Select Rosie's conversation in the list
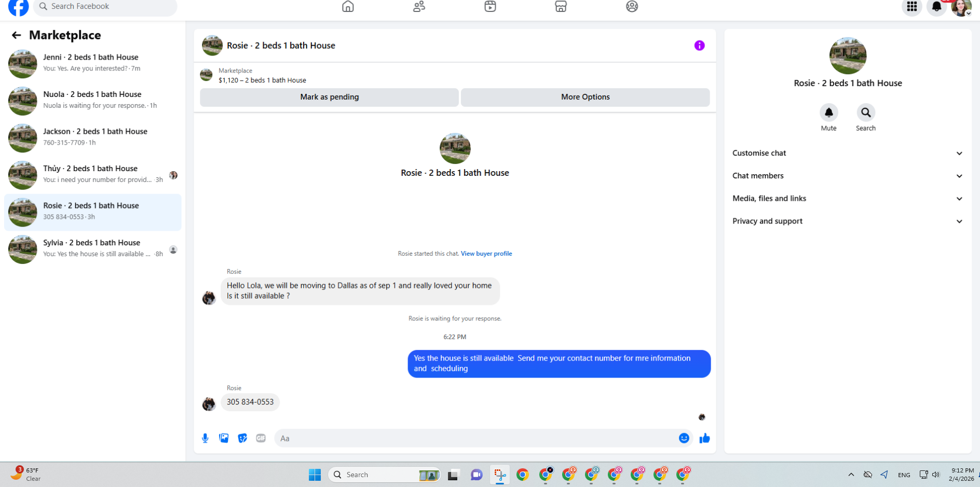The image size is (980, 487). 93,212
